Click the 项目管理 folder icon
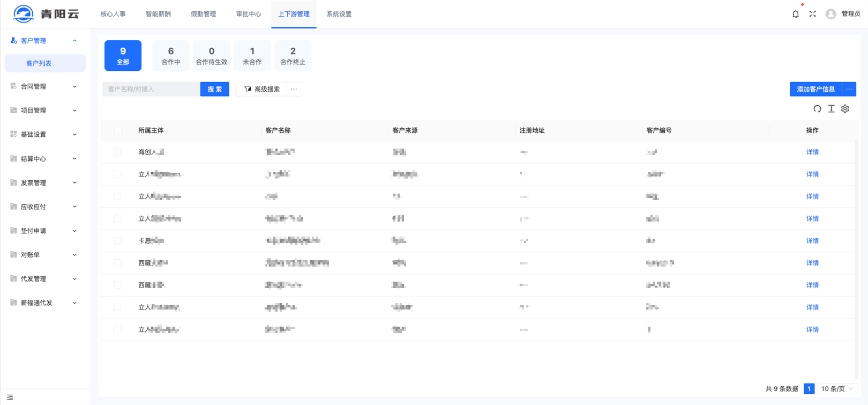This screenshot has height=405, width=868. pos(13,111)
